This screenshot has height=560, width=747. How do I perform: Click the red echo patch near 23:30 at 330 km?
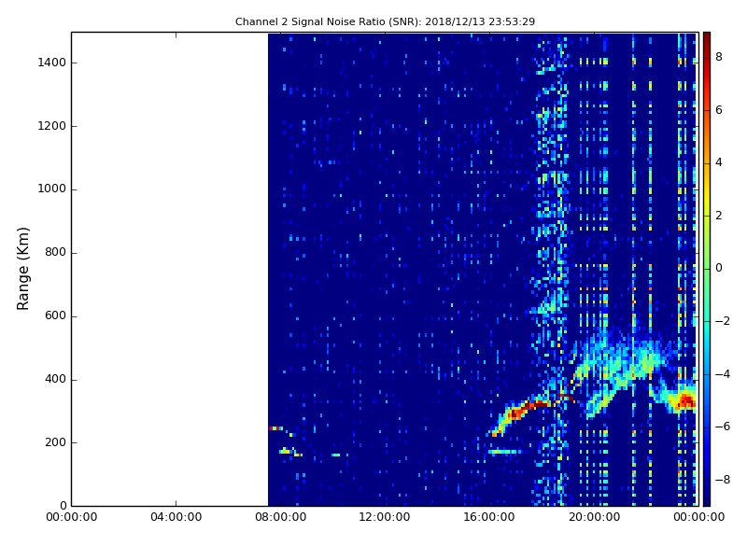tap(685, 400)
